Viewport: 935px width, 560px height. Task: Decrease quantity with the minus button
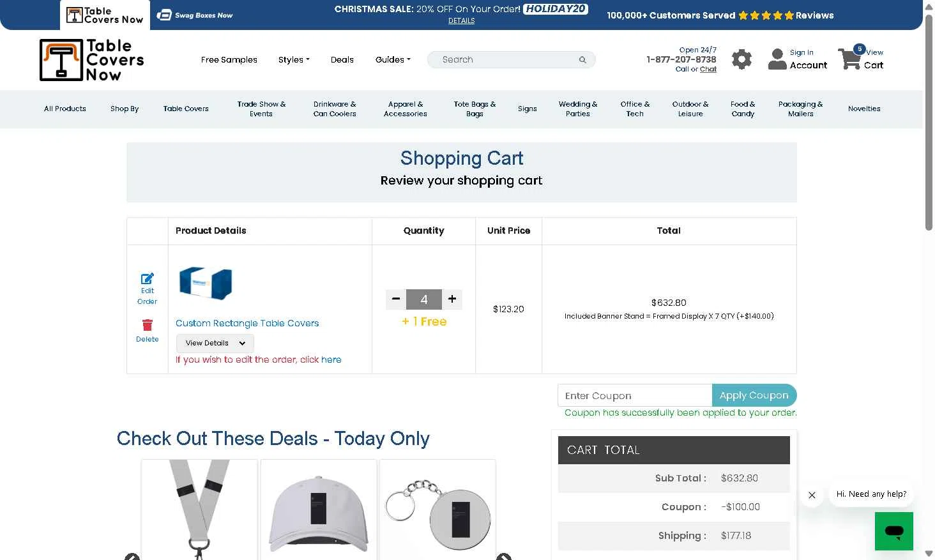(396, 299)
